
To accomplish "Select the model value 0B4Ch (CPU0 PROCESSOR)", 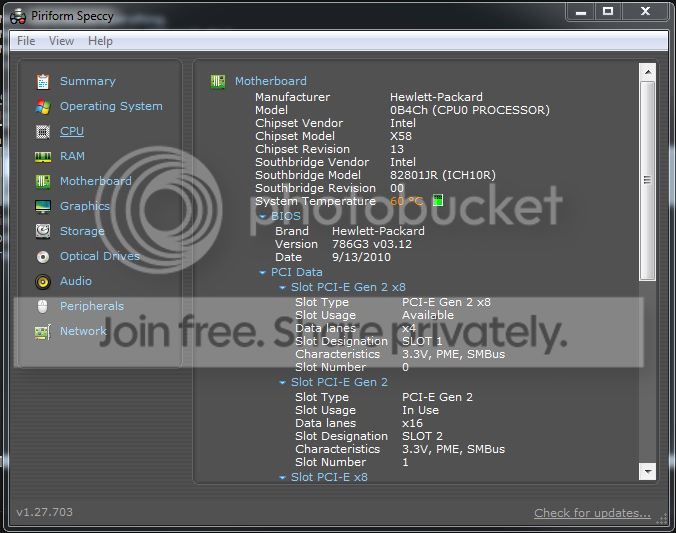I will tap(470, 110).
